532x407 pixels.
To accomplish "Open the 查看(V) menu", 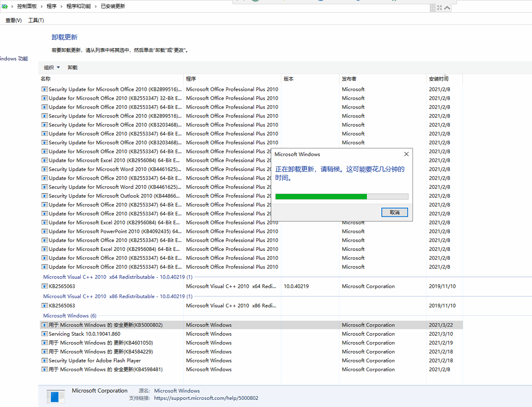I will click(x=14, y=20).
